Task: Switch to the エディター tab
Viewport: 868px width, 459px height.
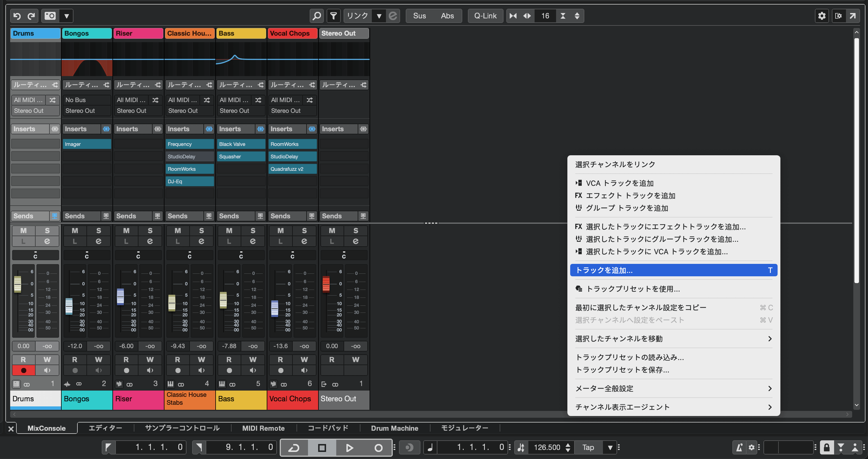Action: tap(105, 428)
